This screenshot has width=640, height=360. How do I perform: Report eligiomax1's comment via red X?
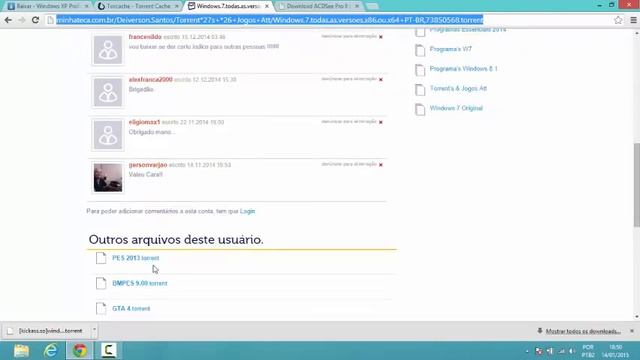coord(381,122)
